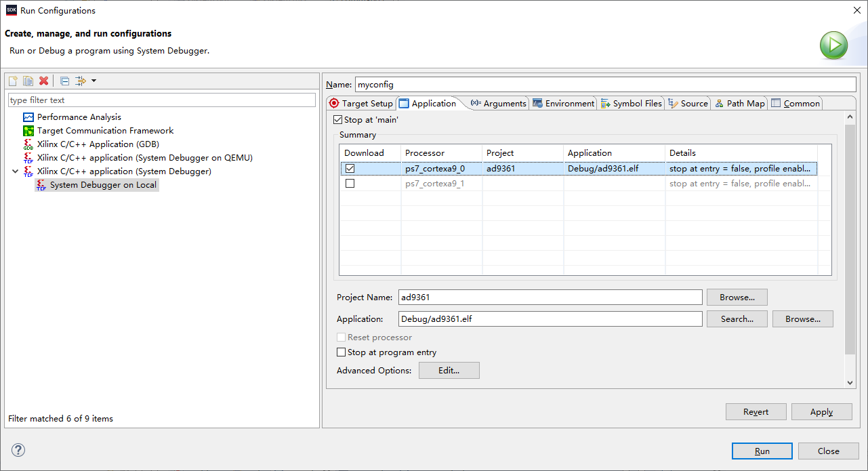Collapse Xilinx C/C++ application (System Debugger) node
The height and width of the screenshot is (471, 868).
(15, 171)
